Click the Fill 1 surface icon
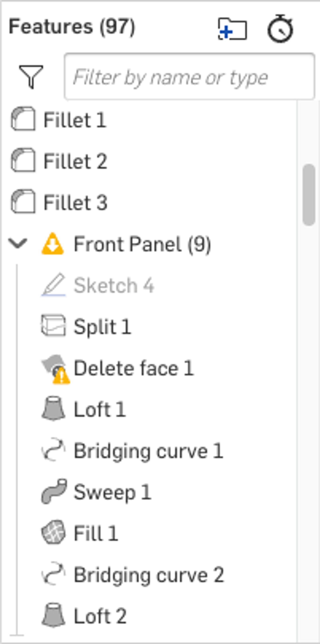 [x=53, y=532]
